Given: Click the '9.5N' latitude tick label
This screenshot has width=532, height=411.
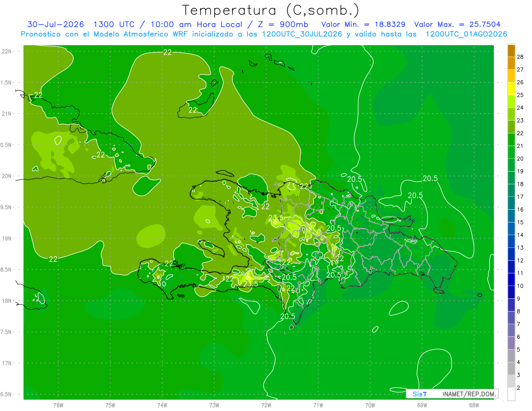Looking at the screenshot, I should [x=7, y=207].
